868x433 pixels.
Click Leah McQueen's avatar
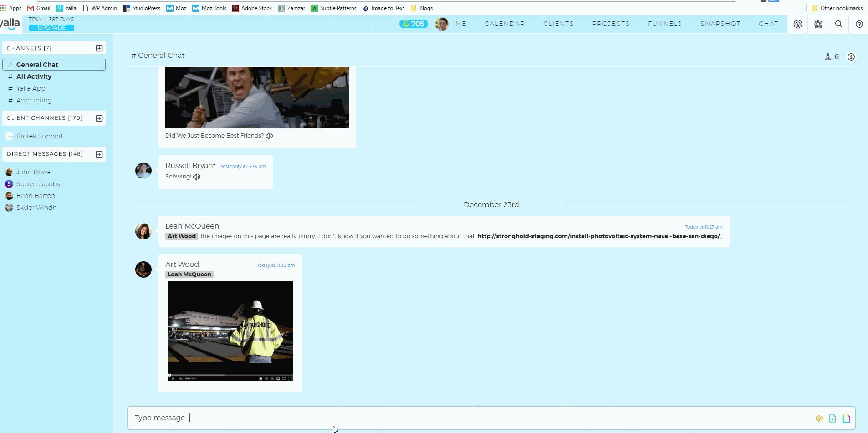tap(143, 231)
